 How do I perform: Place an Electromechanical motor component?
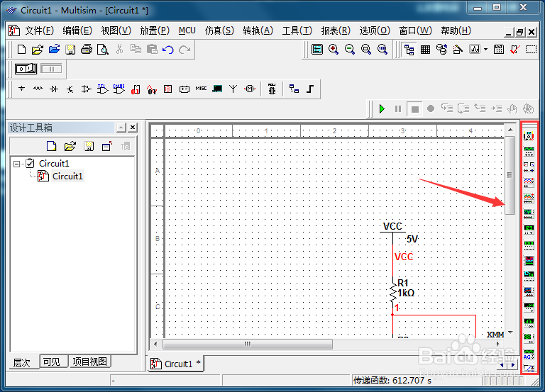click(250, 89)
